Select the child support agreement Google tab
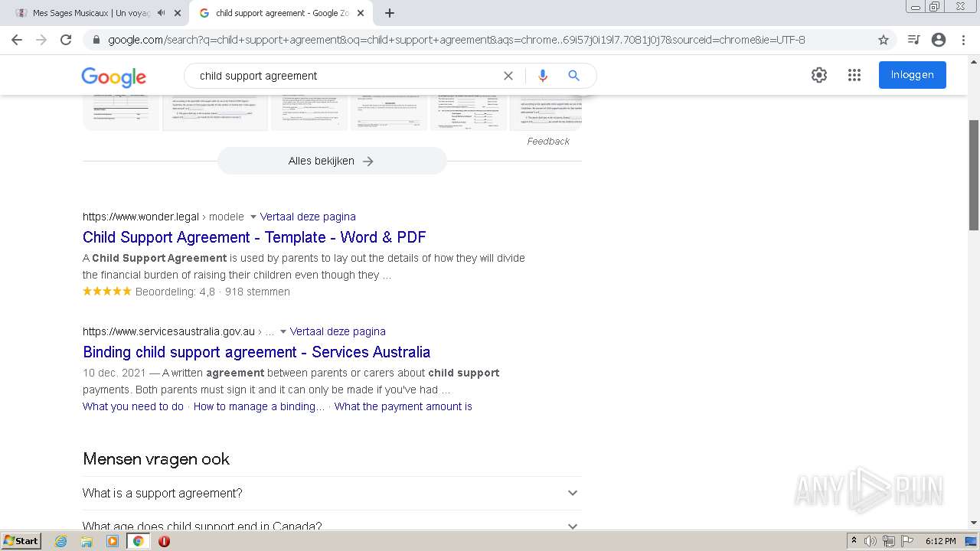 [x=281, y=13]
